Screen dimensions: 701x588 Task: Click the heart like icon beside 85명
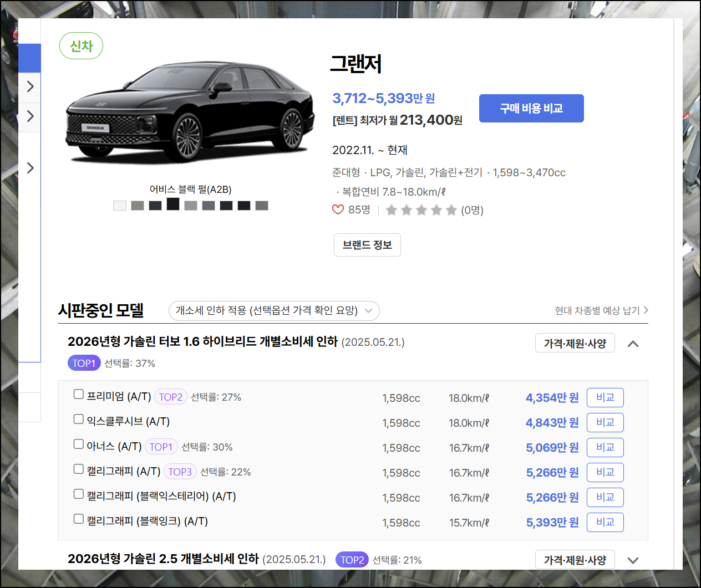pyautogui.click(x=338, y=209)
